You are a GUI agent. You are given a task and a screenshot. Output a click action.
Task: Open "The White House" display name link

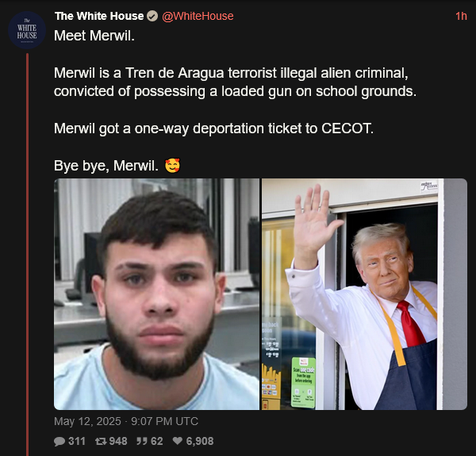click(99, 16)
